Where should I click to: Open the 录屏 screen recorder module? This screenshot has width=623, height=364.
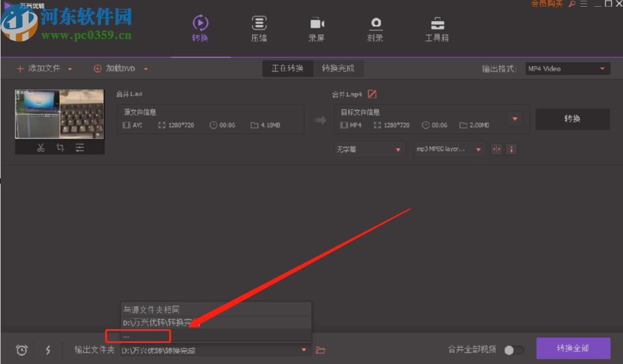point(317,28)
